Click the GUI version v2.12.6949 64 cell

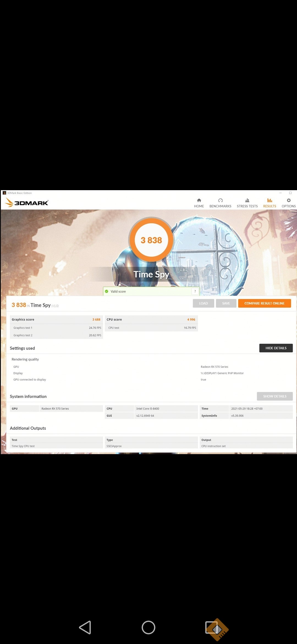[x=166, y=416]
